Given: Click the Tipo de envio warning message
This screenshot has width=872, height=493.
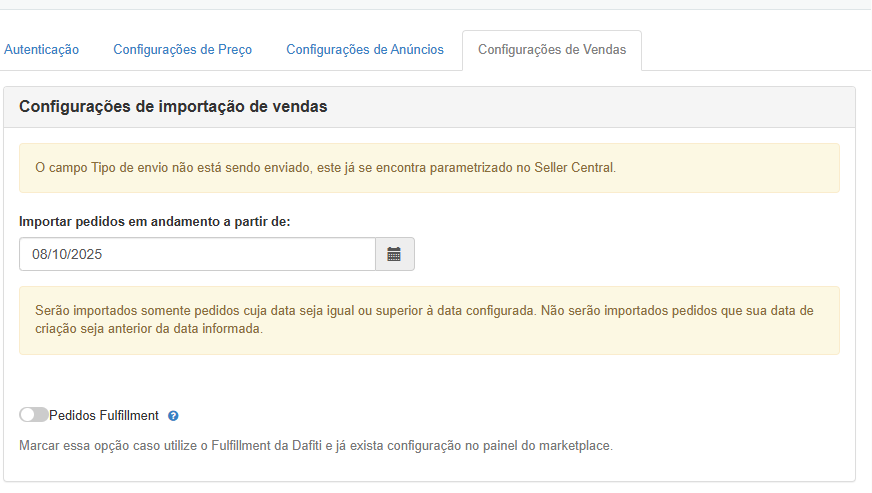Looking at the screenshot, I should coord(326,168).
